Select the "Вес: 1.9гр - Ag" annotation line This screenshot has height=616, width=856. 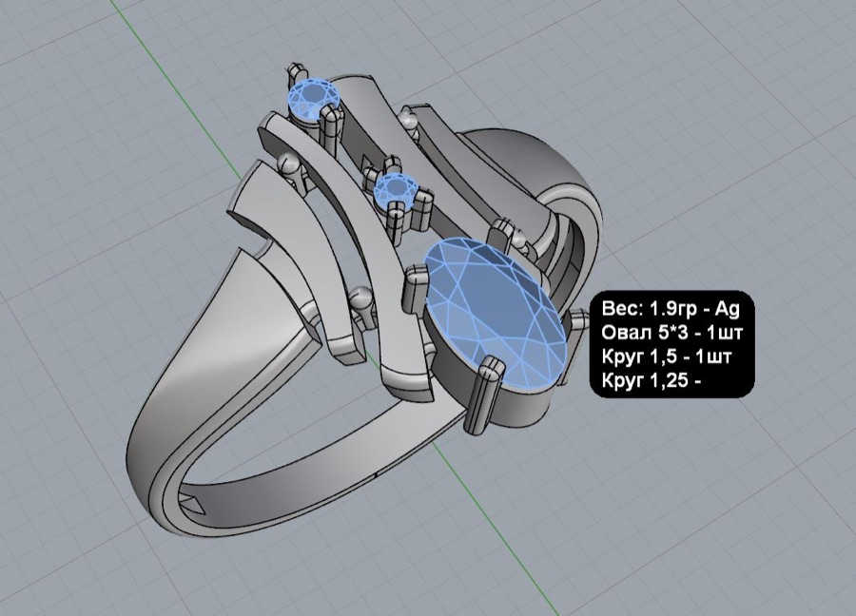(671, 309)
